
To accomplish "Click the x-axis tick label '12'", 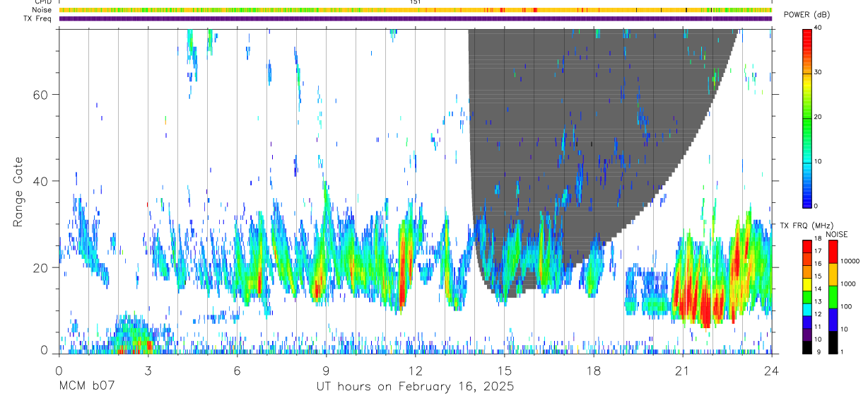I will click(415, 370).
